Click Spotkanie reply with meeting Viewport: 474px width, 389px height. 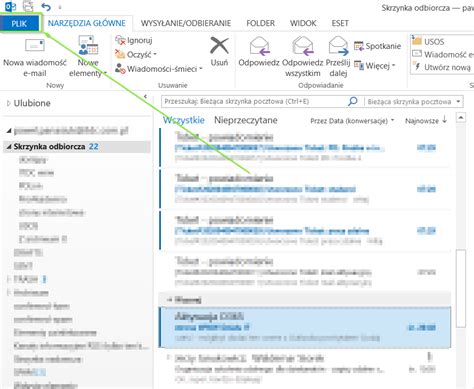[x=377, y=46]
